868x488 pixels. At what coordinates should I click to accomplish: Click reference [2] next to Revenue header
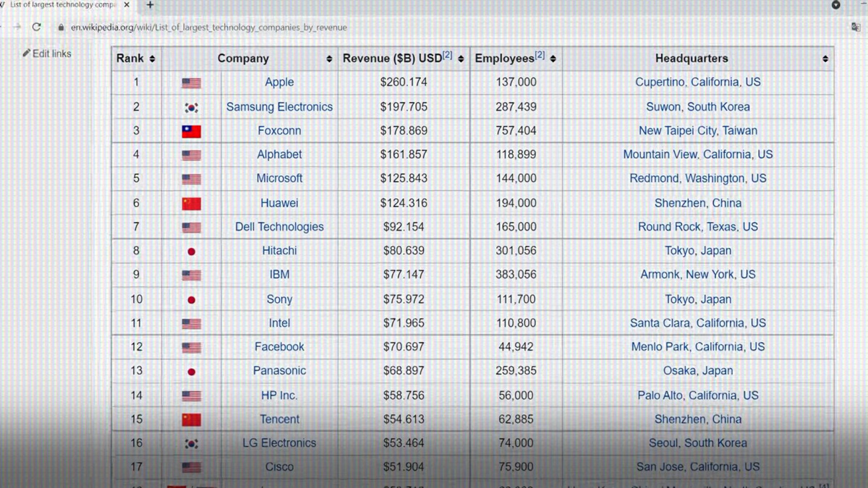(x=448, y=56)
